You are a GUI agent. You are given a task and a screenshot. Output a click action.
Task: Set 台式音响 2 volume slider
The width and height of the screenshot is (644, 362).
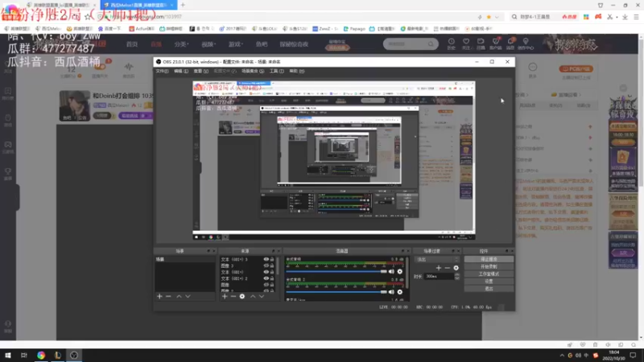tap(336, 292)
